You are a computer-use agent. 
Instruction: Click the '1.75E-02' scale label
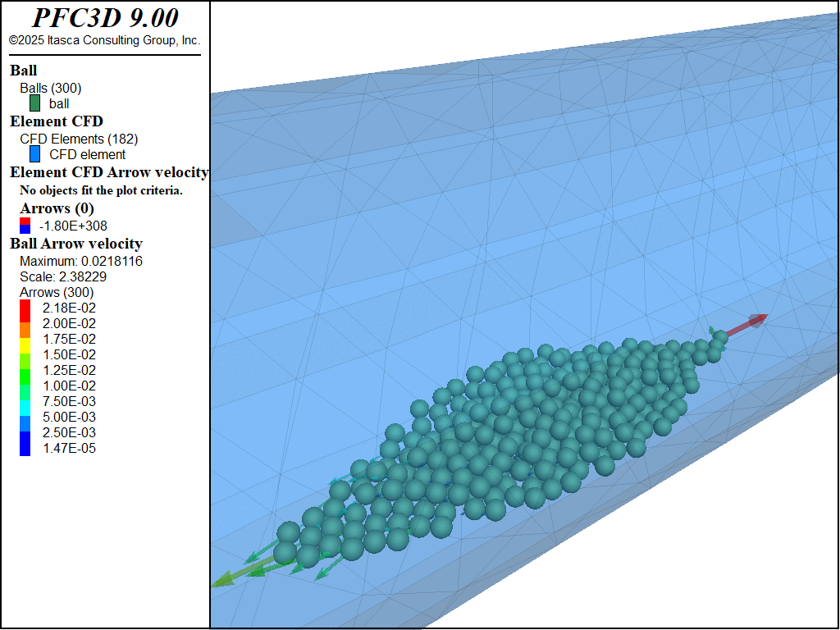click(69, 339)
